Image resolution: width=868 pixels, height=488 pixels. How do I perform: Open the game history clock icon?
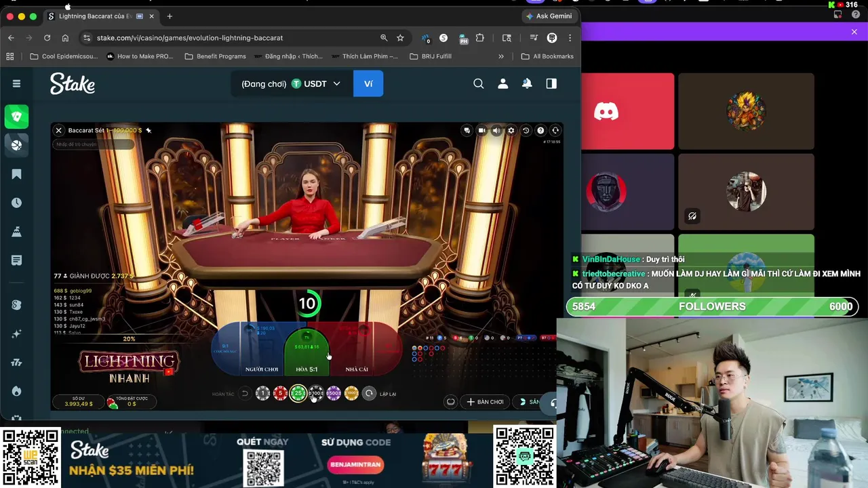pyautogui.click(x=526, y=130)
